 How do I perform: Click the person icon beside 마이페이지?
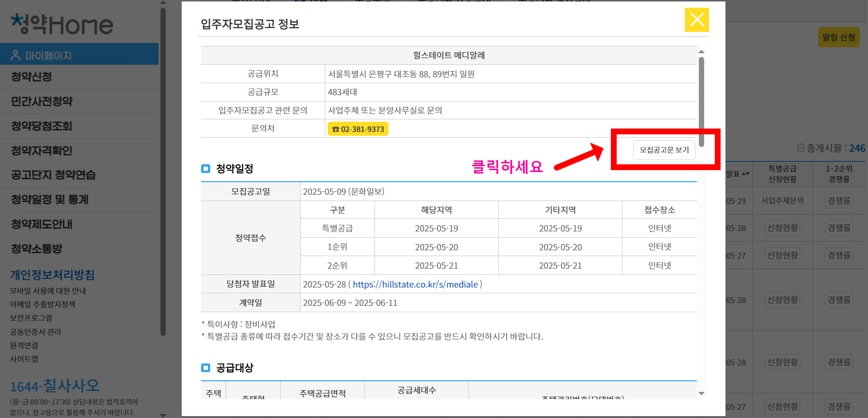15,55
